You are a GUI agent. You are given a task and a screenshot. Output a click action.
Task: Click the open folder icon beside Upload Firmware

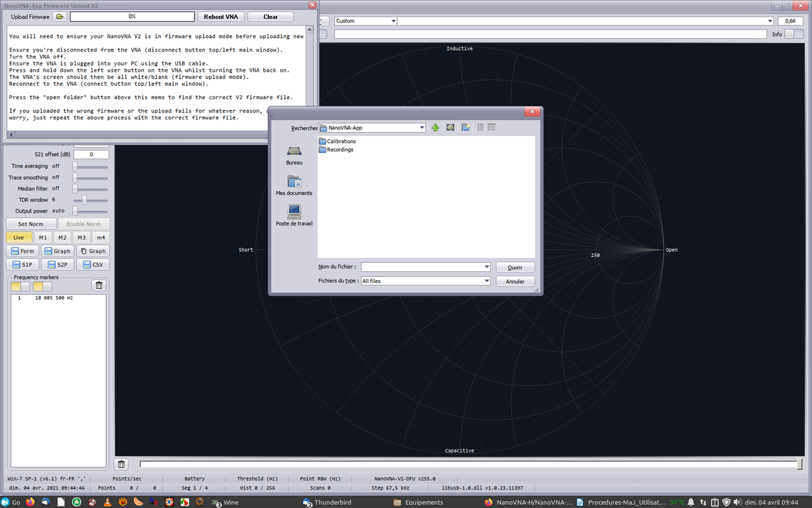pos(60,17)
